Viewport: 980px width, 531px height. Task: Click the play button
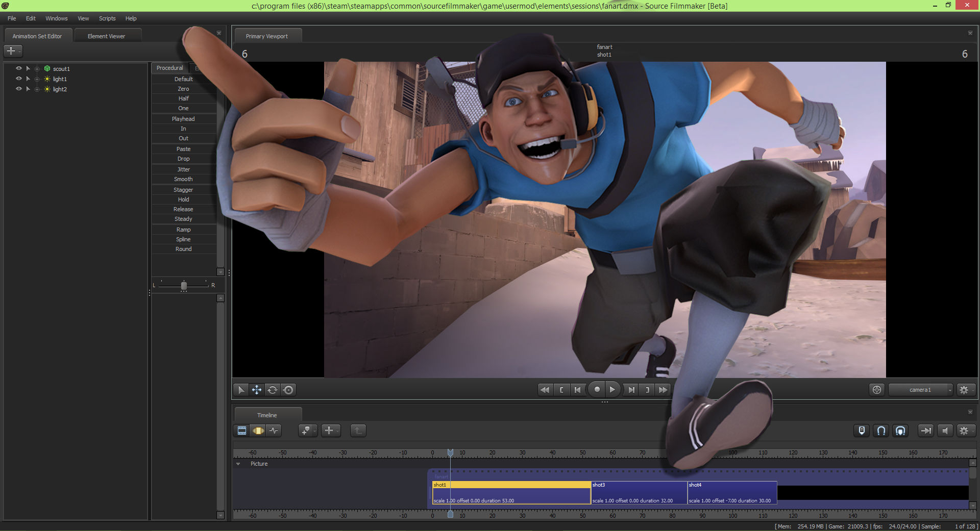tap(612, 389)
